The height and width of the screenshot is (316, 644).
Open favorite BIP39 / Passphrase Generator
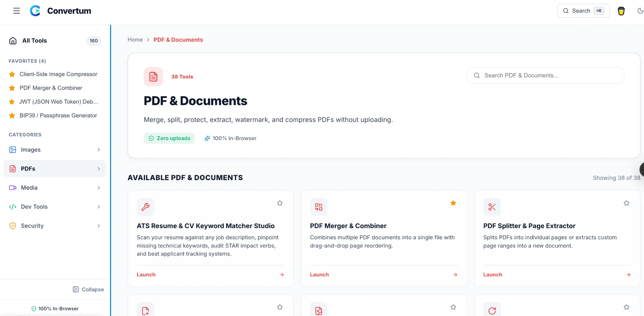tap(58, 115)
